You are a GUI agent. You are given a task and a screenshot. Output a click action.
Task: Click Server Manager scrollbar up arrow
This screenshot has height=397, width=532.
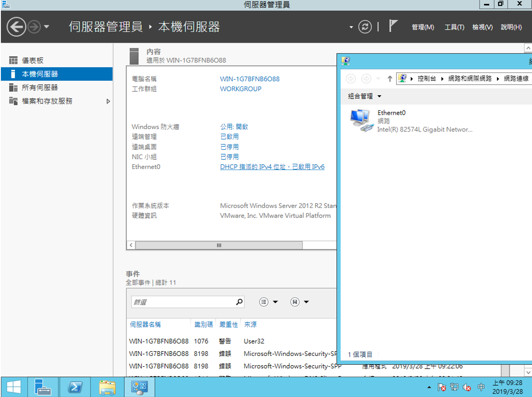pos(528,48)
